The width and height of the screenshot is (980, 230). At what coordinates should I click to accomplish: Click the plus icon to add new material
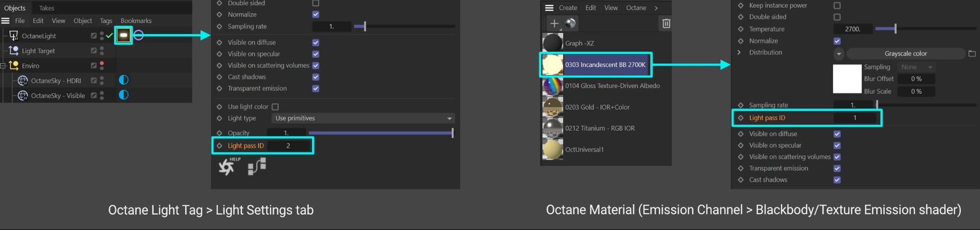click(x=554, y=23)
